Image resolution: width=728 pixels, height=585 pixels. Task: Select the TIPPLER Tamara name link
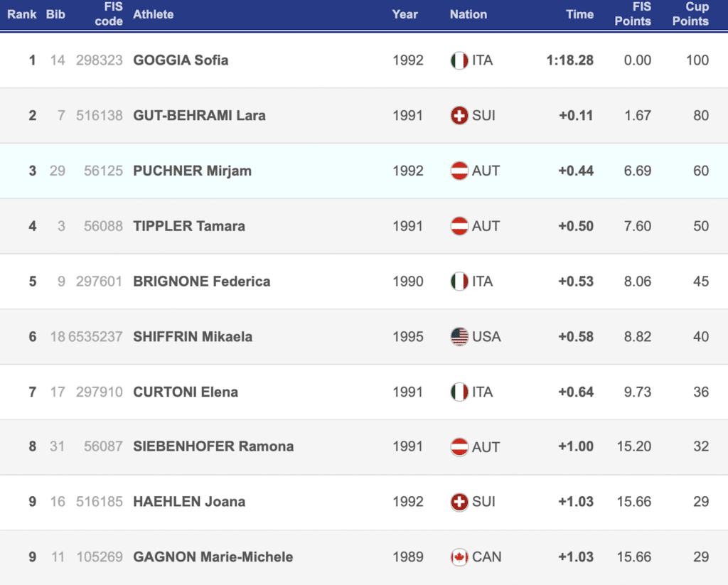[189, 226]
